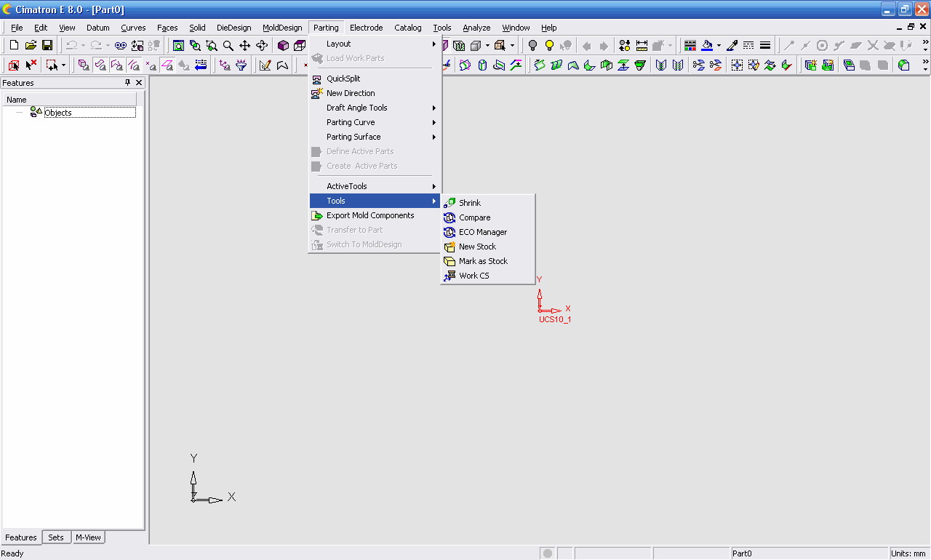Viewport: 931px width, 560px height.
Task: Click Export Mold Components menu item
Action: coord(375,215)
